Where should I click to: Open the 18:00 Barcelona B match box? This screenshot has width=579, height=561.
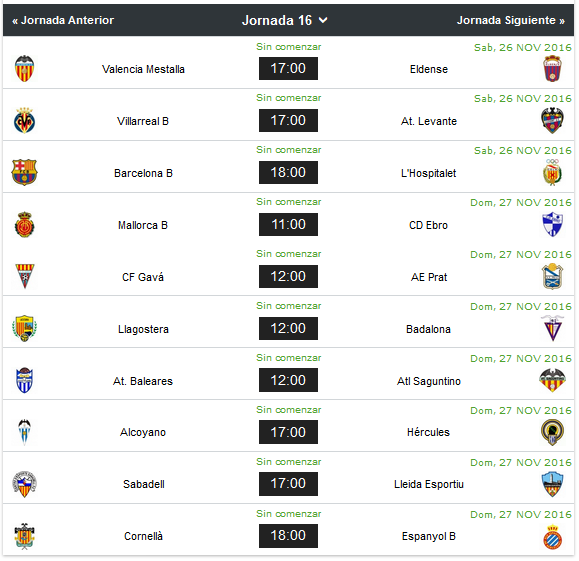pos(288,172)
